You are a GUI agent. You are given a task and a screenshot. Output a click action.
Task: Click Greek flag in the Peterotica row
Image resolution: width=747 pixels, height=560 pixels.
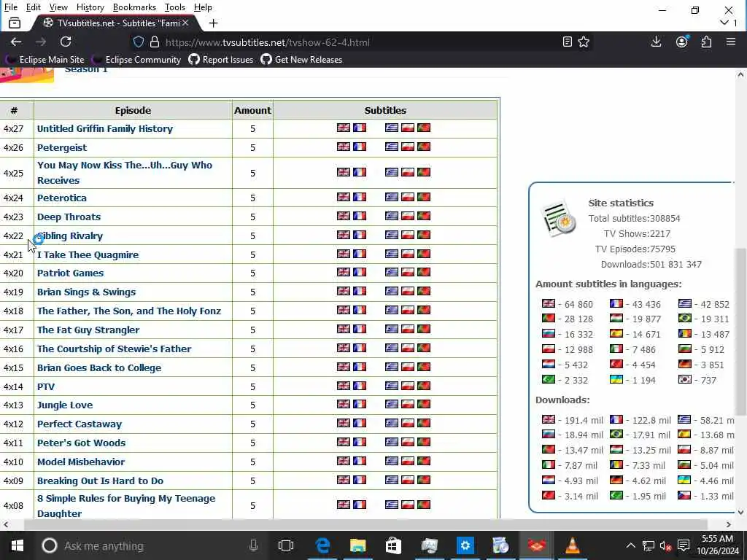tap(392, 197)
